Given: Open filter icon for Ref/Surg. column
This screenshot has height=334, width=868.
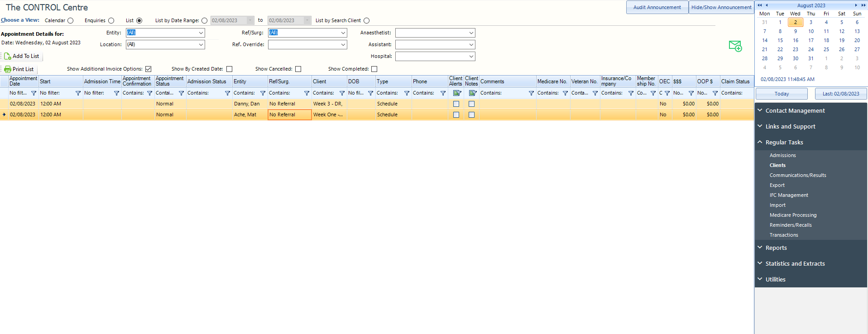Looking at the screenshot, I should (307, 93).
